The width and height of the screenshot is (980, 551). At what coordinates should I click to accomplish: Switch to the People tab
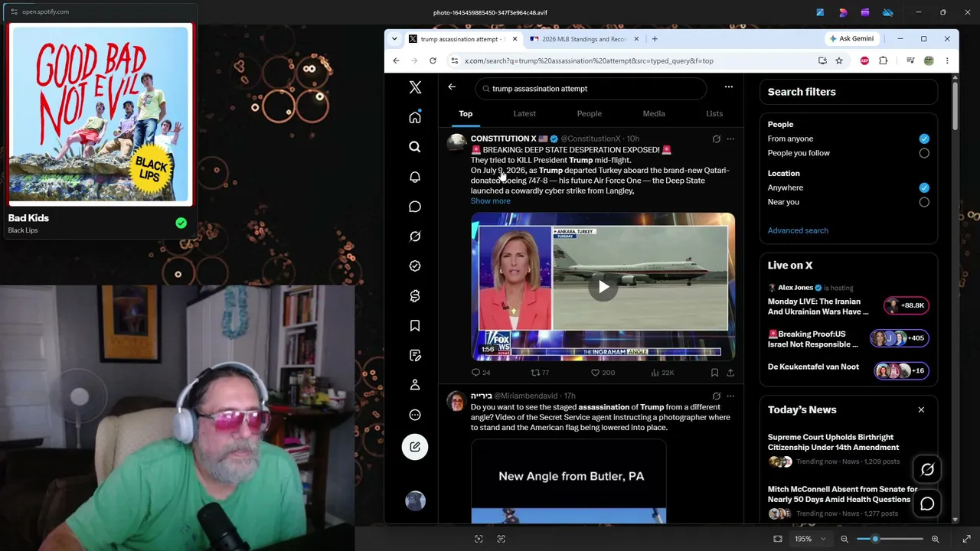[590, 113]
